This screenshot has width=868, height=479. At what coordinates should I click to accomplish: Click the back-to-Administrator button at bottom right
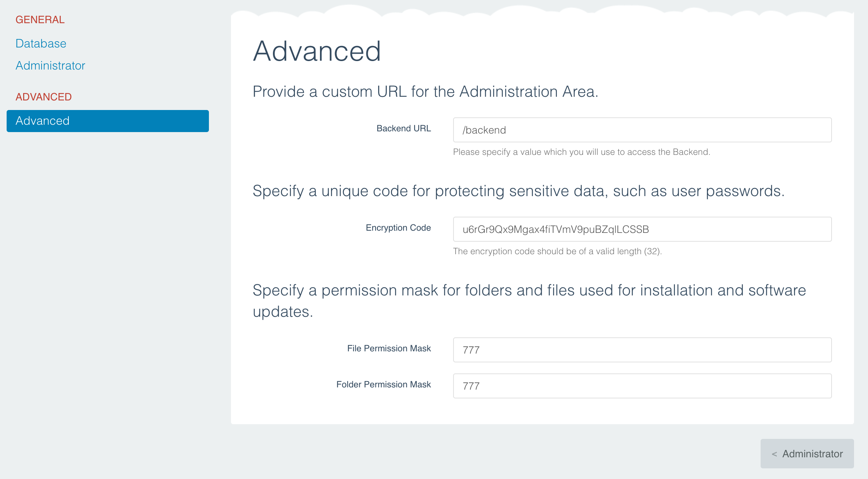[x=807, y=454]
